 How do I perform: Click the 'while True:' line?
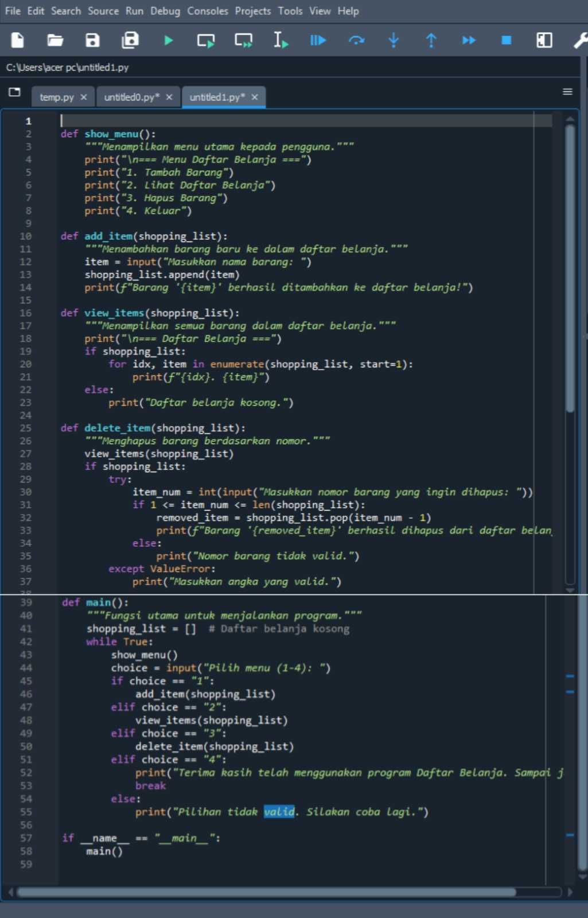coord(119,641)
